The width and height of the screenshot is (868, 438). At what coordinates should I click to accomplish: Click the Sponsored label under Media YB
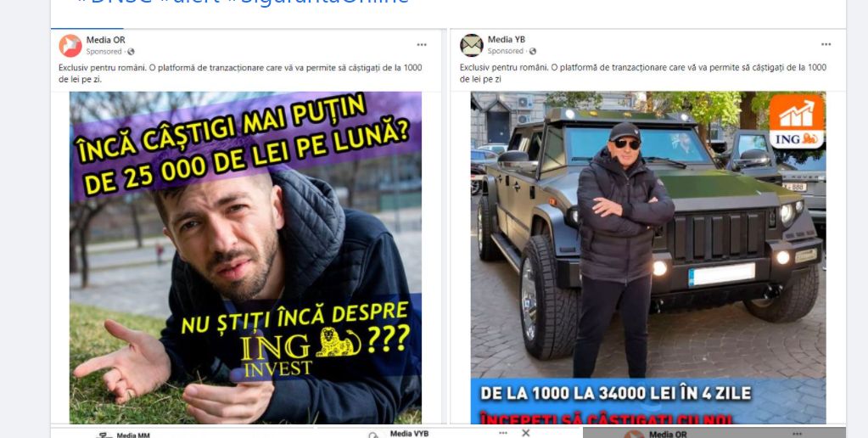pyautogui.click(x=506, y=51)
